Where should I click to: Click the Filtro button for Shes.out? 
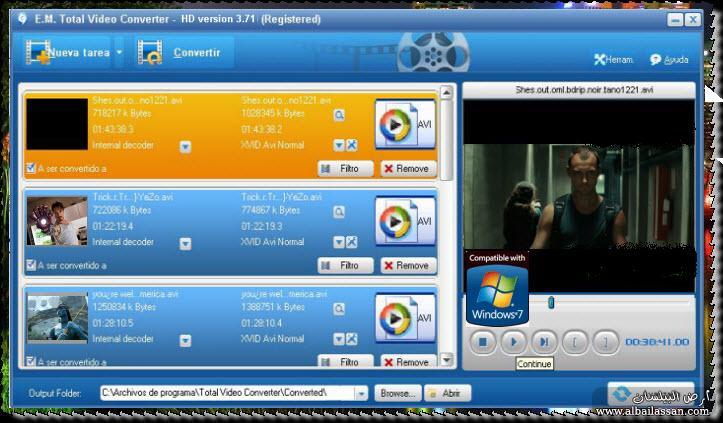[x=345, y=169]
